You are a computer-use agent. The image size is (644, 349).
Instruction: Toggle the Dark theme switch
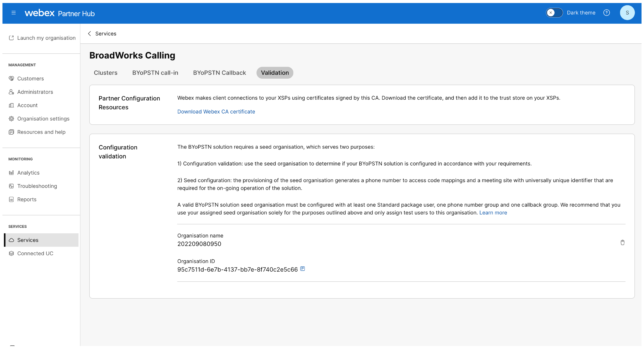[x=554, y=13]
